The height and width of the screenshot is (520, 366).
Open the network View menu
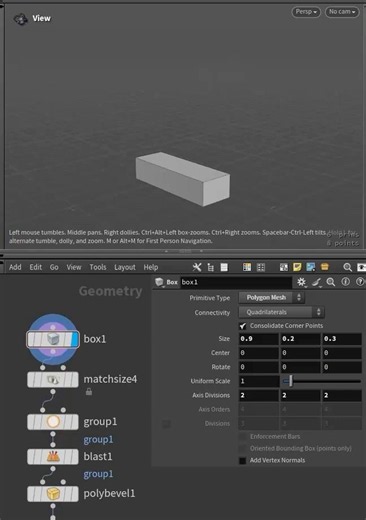pos(74,267)
